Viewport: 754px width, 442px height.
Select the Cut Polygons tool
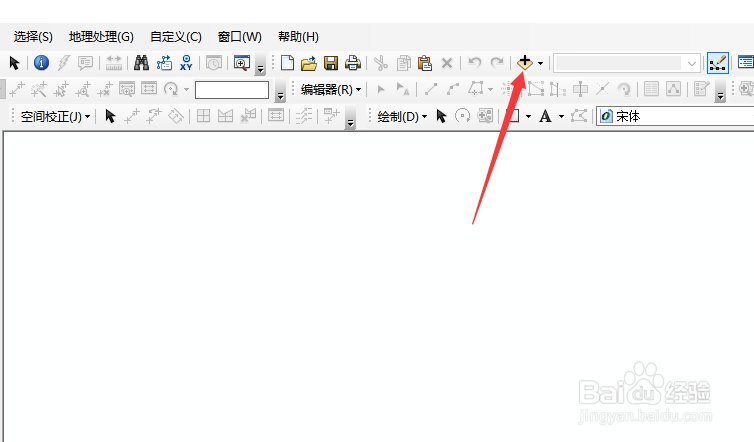point(580,89)
